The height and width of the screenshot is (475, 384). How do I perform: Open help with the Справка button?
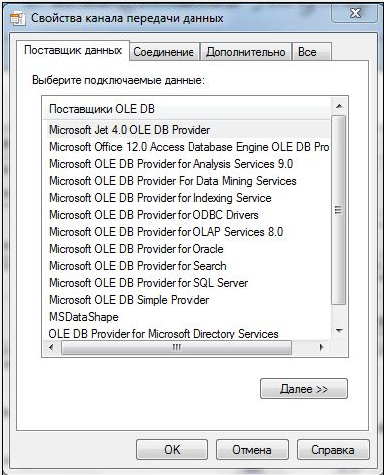333,450
